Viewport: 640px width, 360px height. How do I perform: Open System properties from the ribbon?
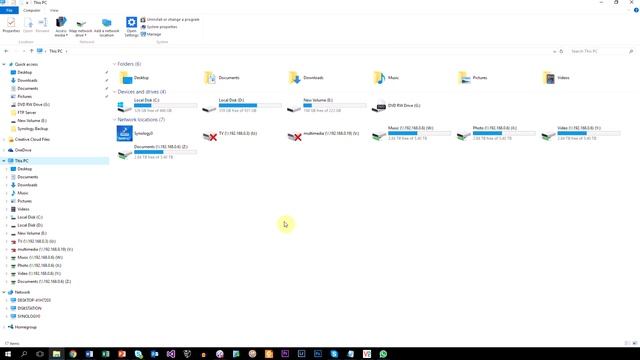tap(159, 27)
